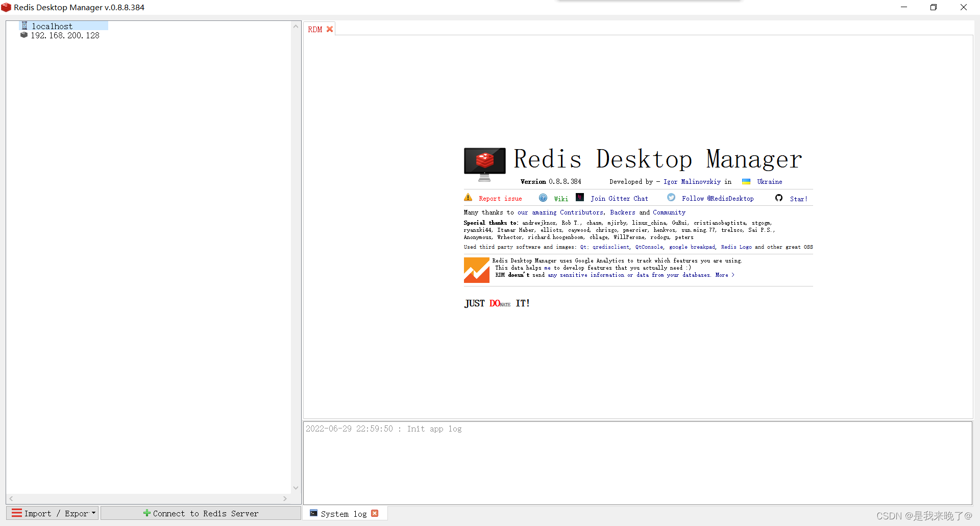Screen dimensions: 980x526
Task: Open the QtConsole link
Action: (649, 247)
